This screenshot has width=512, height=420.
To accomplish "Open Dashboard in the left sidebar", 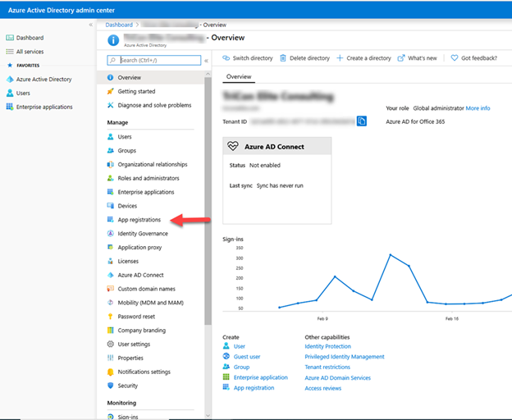I will pyautogui.click(x=30, y=38).
